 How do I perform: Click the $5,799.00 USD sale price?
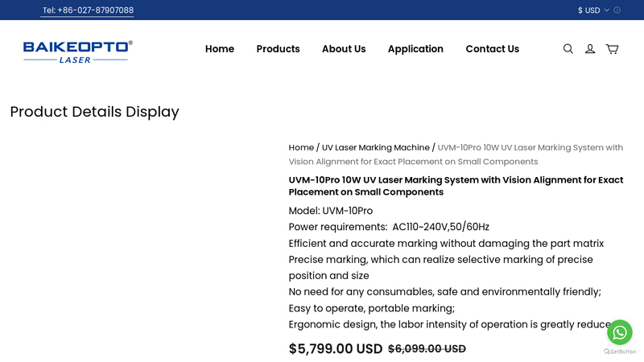coord(336,349)
